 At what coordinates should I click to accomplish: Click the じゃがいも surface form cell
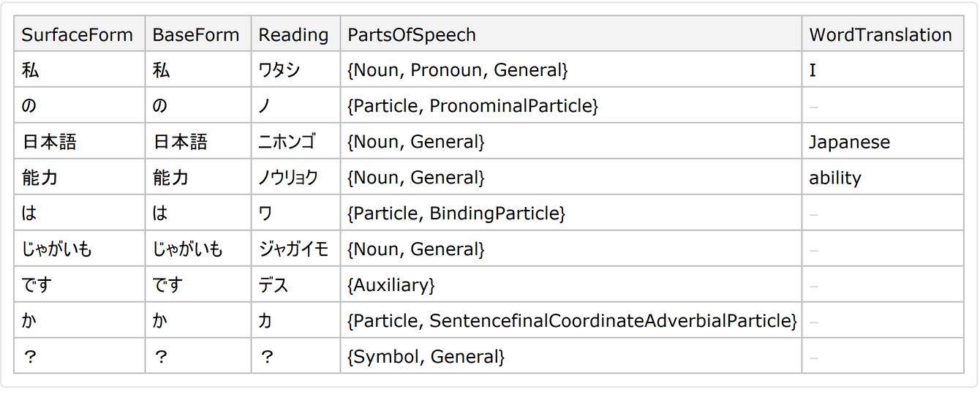pos(58,249)
